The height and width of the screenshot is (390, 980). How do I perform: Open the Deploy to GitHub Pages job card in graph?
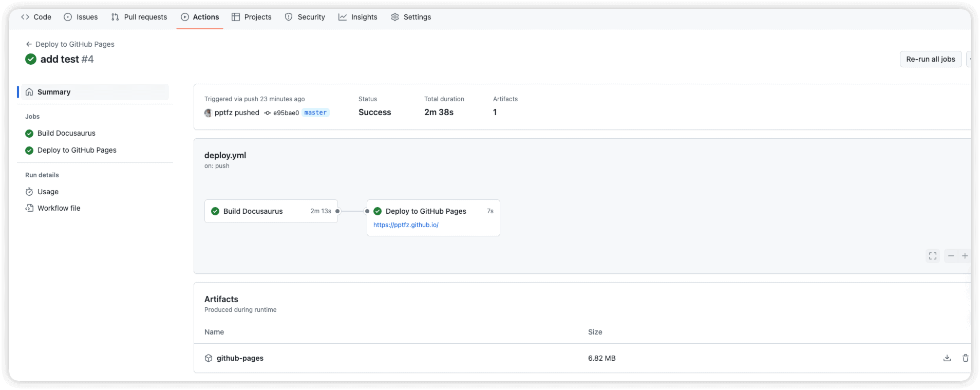[x=434, y=218]
